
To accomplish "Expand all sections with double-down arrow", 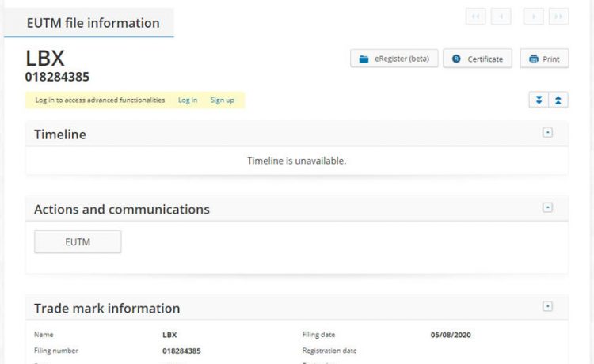I will [539, 100].
